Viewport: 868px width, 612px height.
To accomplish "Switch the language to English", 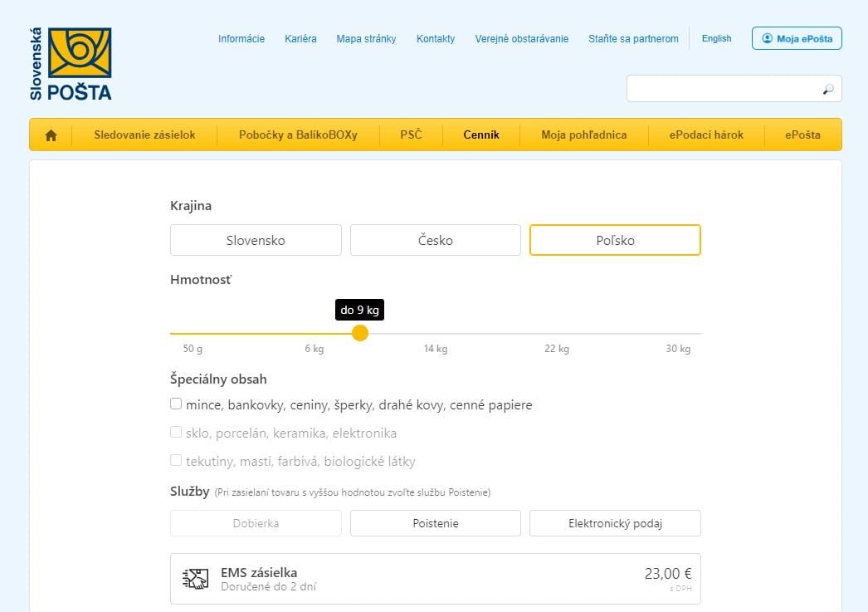I will coord(716,38).
